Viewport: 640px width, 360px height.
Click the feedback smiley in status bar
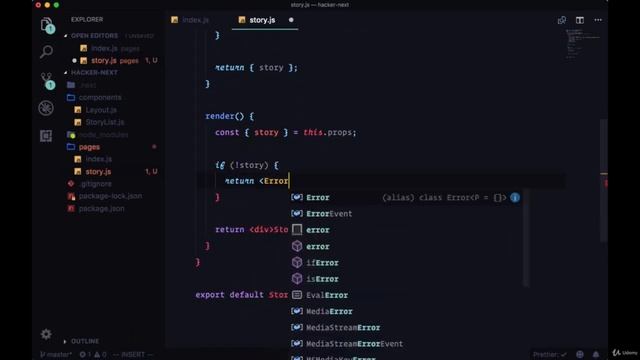[x=580, y=354]
